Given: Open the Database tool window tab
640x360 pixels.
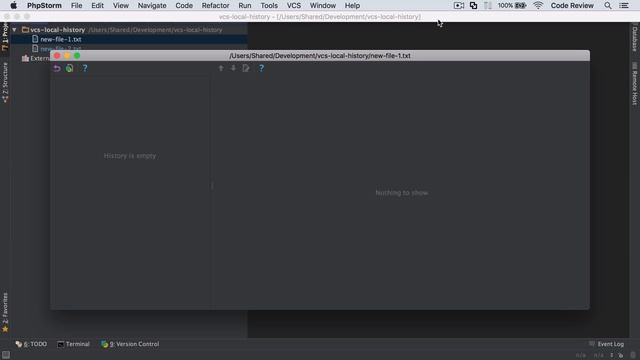Looking at the screenshot, I should pyautogui.click(x=635, y=38).
